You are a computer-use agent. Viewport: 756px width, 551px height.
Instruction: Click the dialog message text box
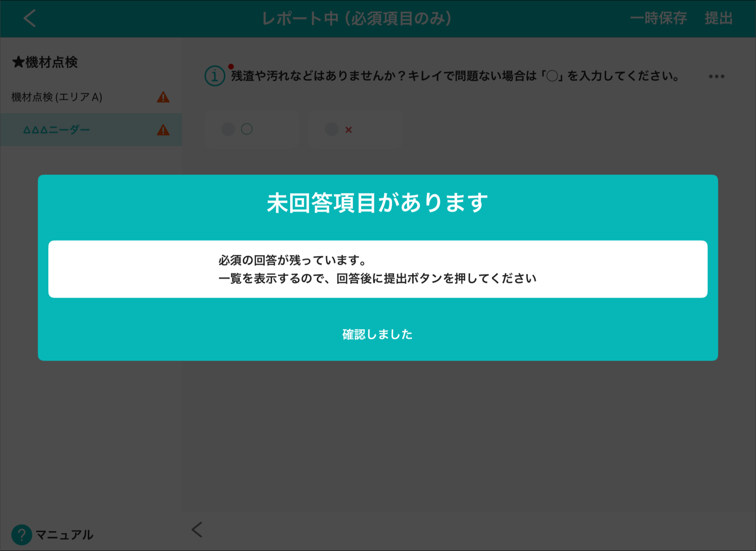(378, 269)
